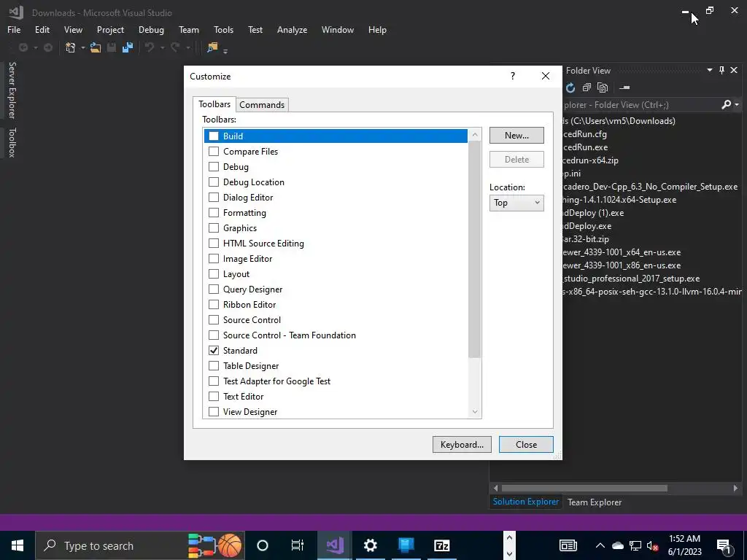Click the Undo arrow icon
The height and width of the screenshot is (560, 747).
pyautogui.click(x=150, y=47)
